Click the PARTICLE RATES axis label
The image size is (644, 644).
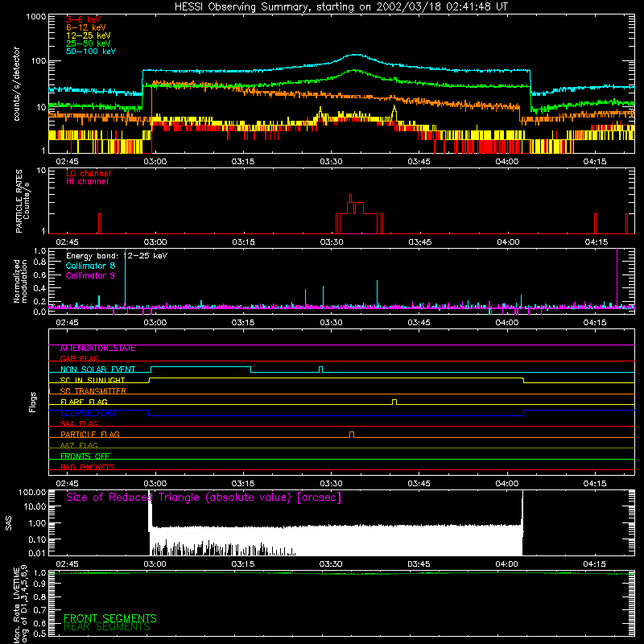[x=19, y=201]
